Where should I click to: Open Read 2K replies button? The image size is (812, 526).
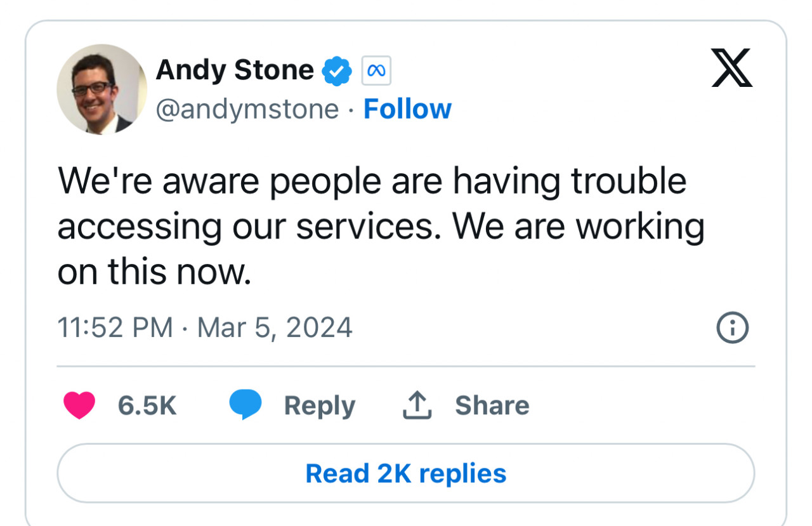coord(406,474)
